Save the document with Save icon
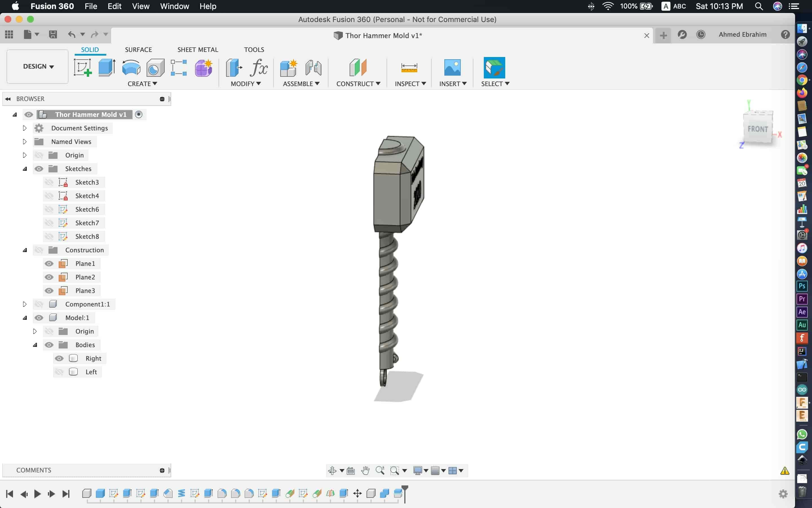 coord(53,34)
